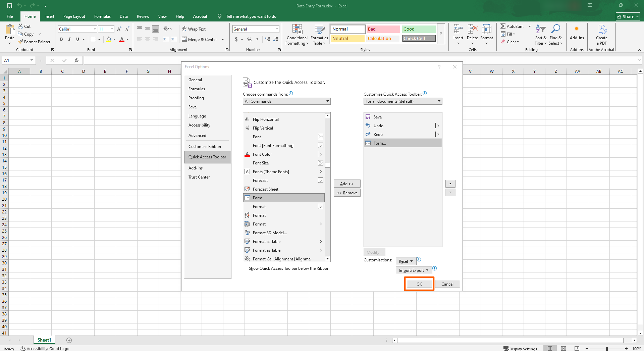Toggle Bold formatting in ribbon
Image resolution: width=644 pixels, height=351 pixels.
pos(61,39)
